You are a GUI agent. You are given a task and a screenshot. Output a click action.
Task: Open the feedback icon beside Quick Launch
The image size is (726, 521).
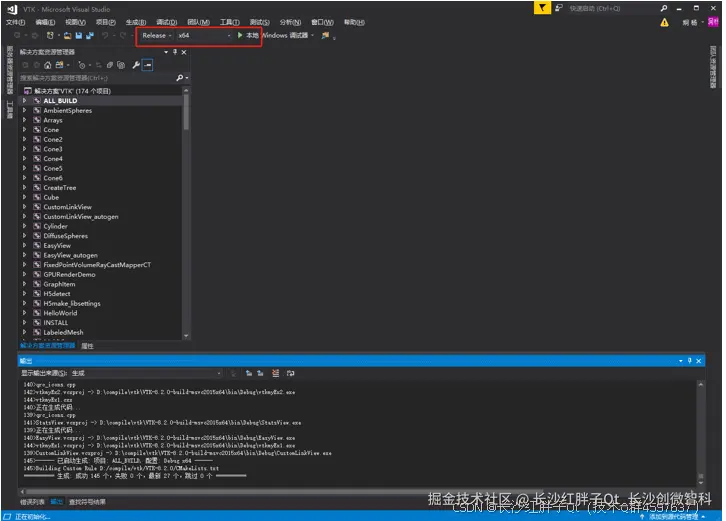click(559, 8)
